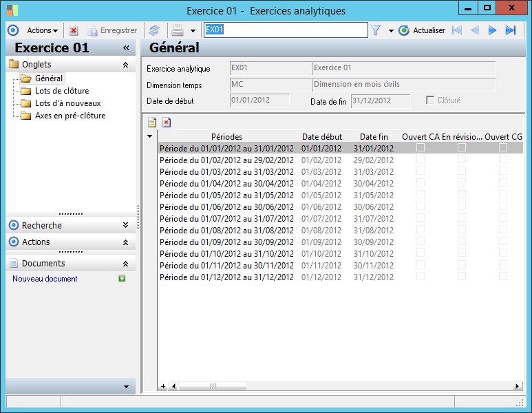Open the Lots d'à nouveaux tab
Viewport: 532px width, 413px height.
pos(68,103)
